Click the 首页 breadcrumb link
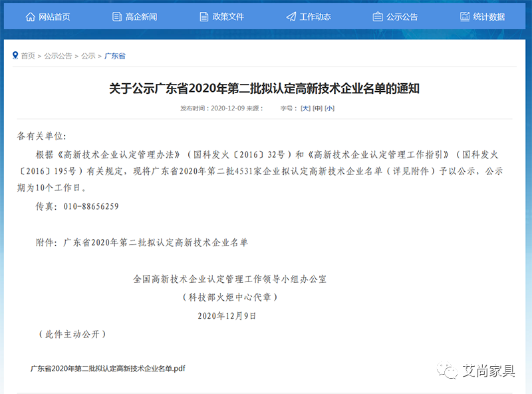Screen dimensions: 532x394 [x=28, y=56]
